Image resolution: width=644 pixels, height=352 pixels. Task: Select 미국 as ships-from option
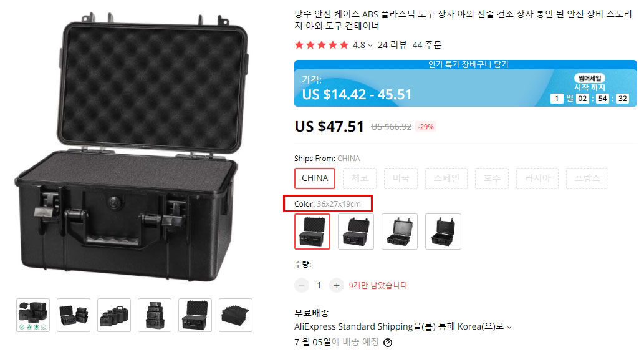pos(401,178)
